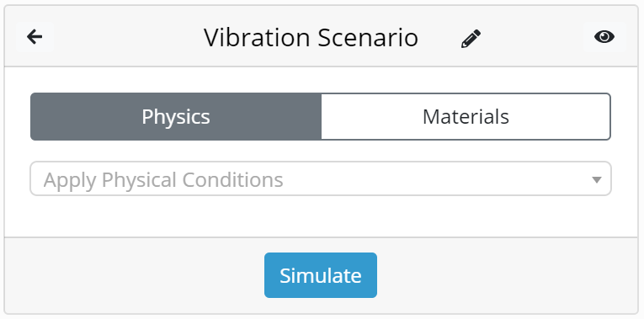This screenshot has width=644, height=319.
Task: Switch to the Materials tab
Action: point(466,117)
